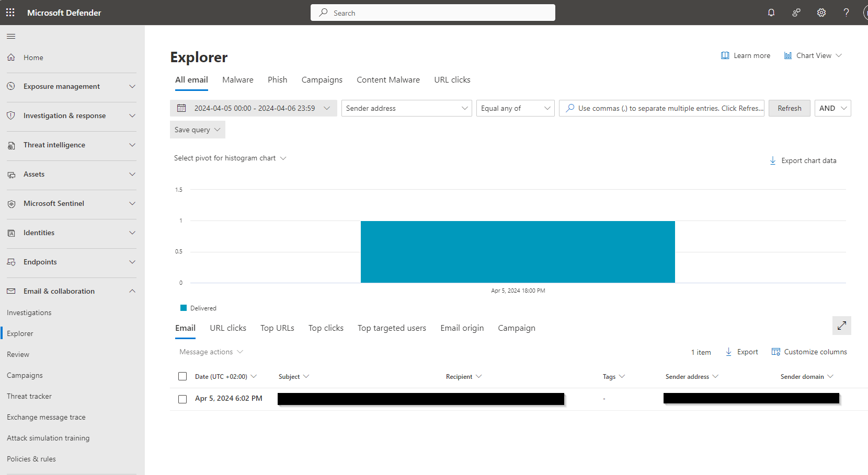Click the Identities icon
Image resolution: width=868 pixels, height=475 pixels.
(x=11, y=233)
